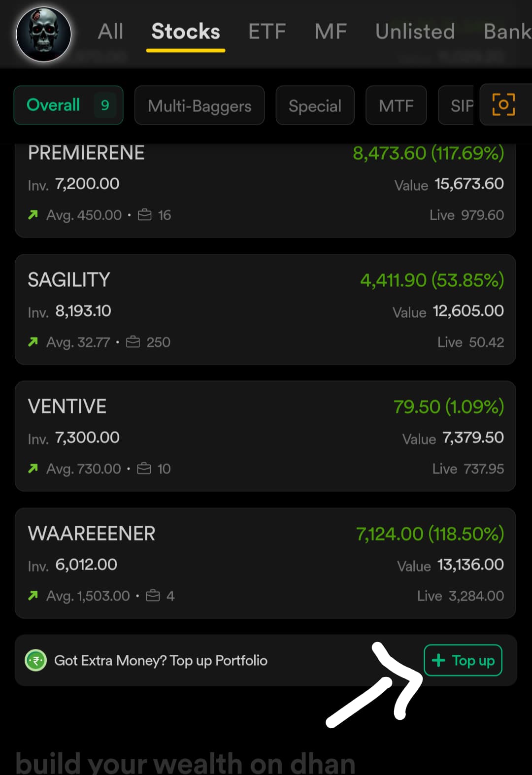Switch to the ETF tab
532x775 pixels.
tap(267, 32)
